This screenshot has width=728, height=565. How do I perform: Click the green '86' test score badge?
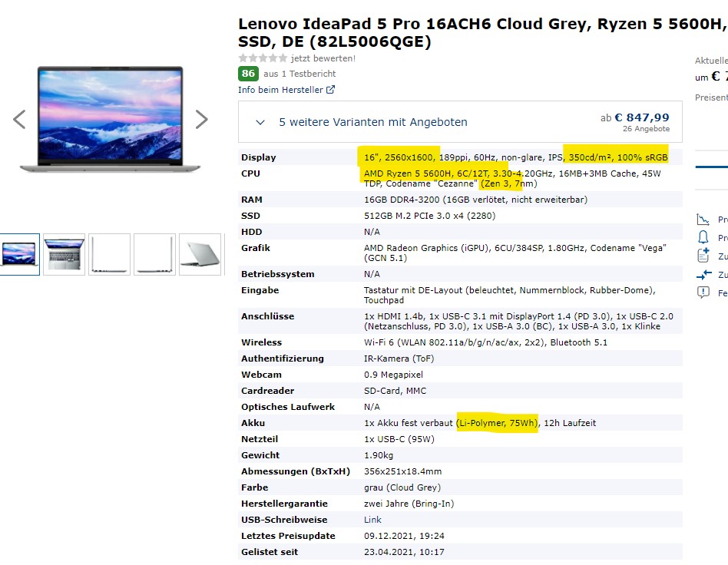[x=248, y=74]
